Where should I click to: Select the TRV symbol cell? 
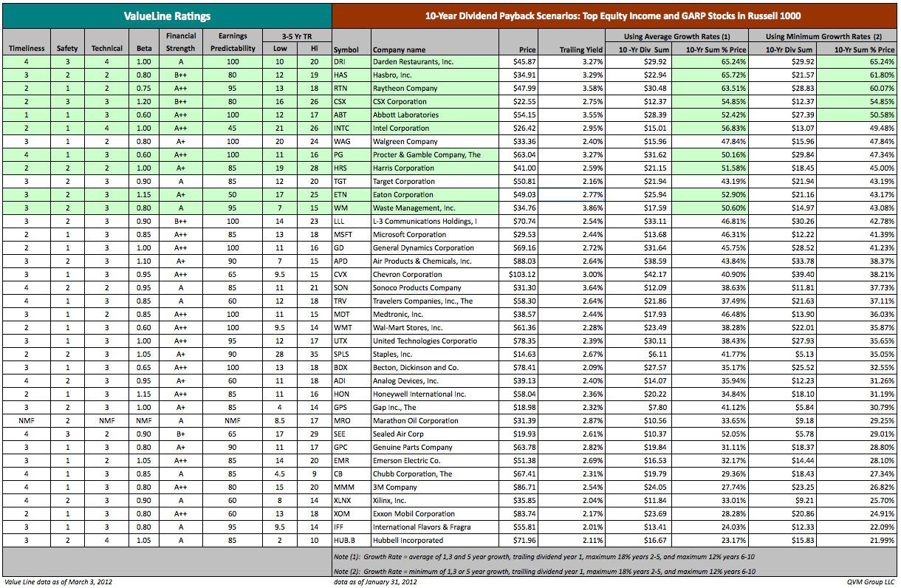click(352, 301)
